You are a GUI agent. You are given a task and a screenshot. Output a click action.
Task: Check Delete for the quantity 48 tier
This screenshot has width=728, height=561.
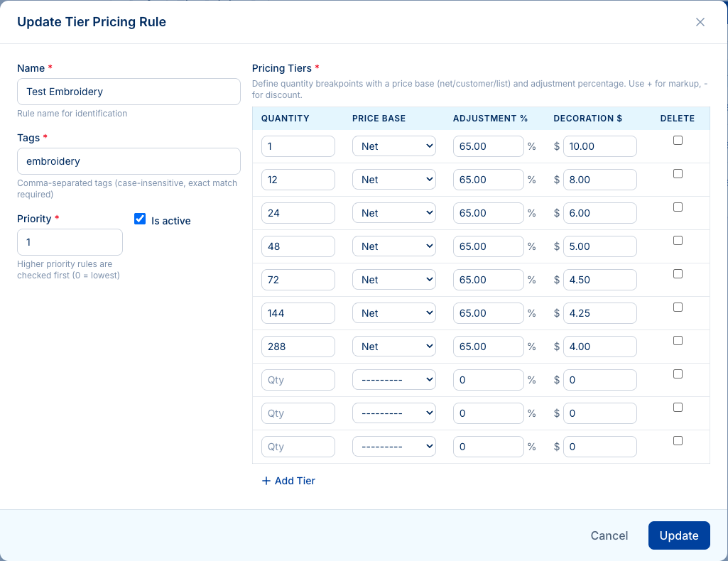[x=678, y=240]
